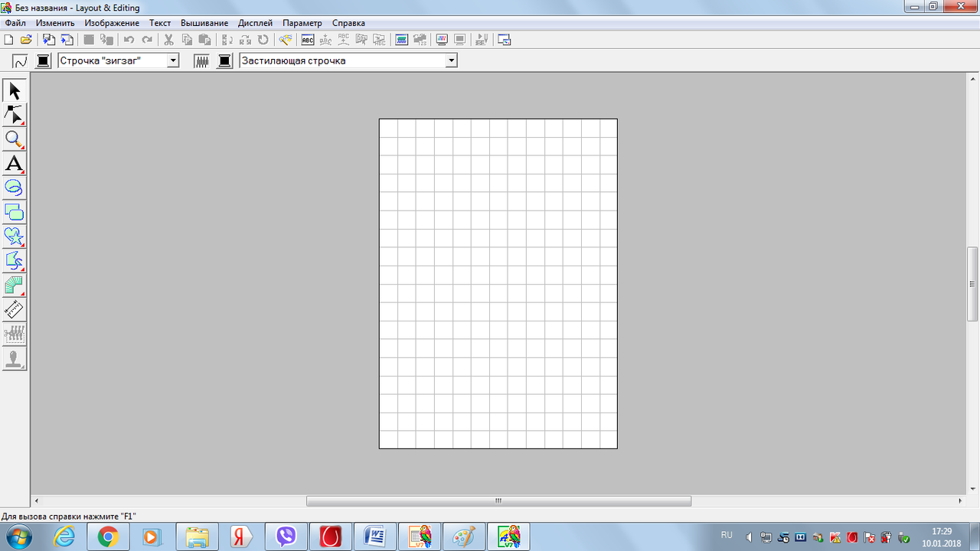Viewport: 980px width, 551px height.
Task: Pick the rectangle shape tool
Action: 15,212
